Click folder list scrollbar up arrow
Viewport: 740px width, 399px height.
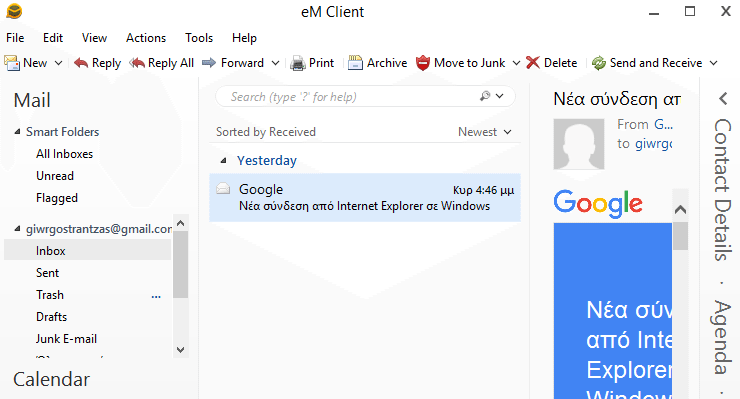(x=180, y=222)
